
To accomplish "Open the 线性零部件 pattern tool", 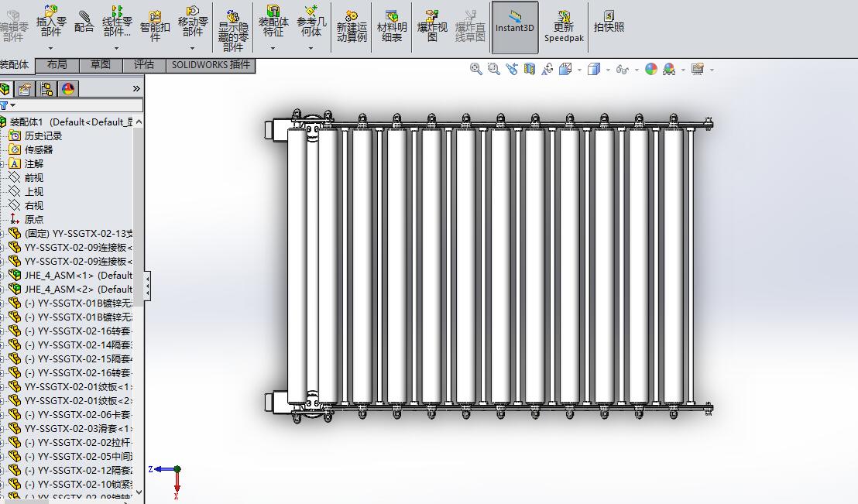I will point(117,22).
